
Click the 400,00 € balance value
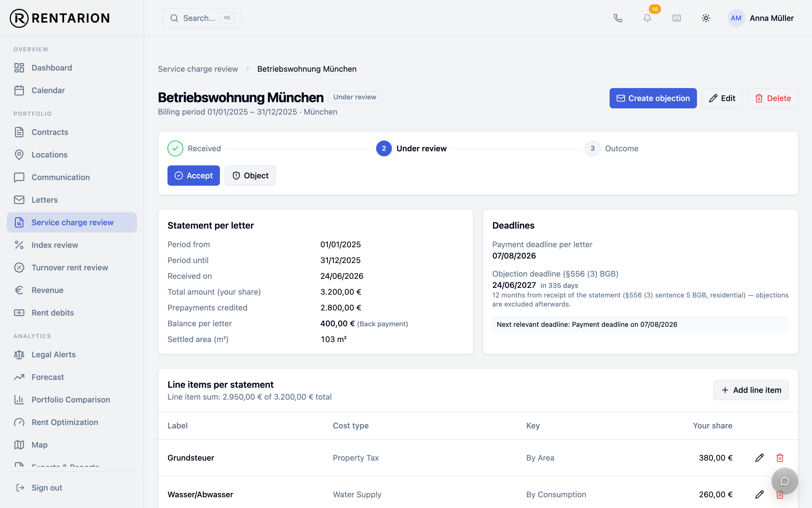[337, 323]
